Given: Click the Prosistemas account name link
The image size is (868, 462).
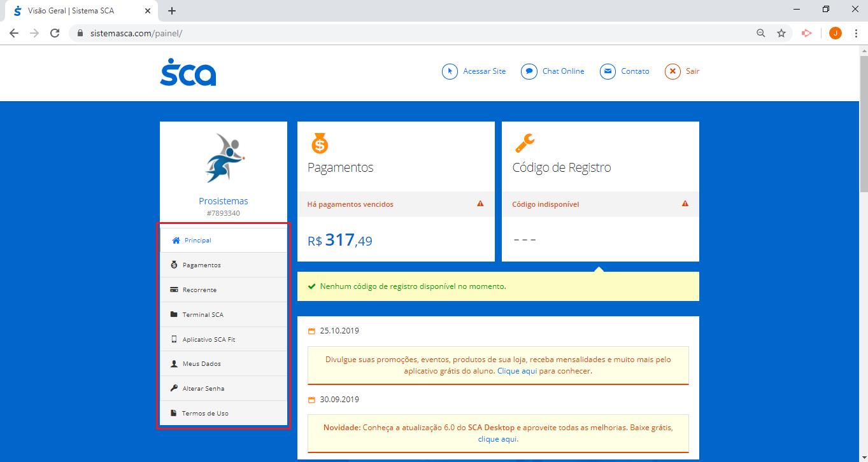Looking at the screenshot, I should tap(224, 201).
